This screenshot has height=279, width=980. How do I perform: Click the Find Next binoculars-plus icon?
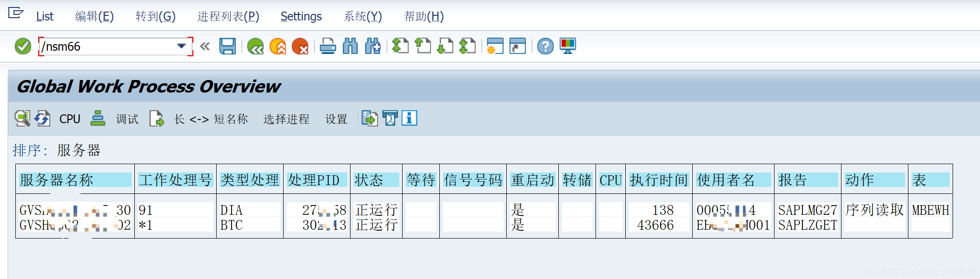coord(373,46)
